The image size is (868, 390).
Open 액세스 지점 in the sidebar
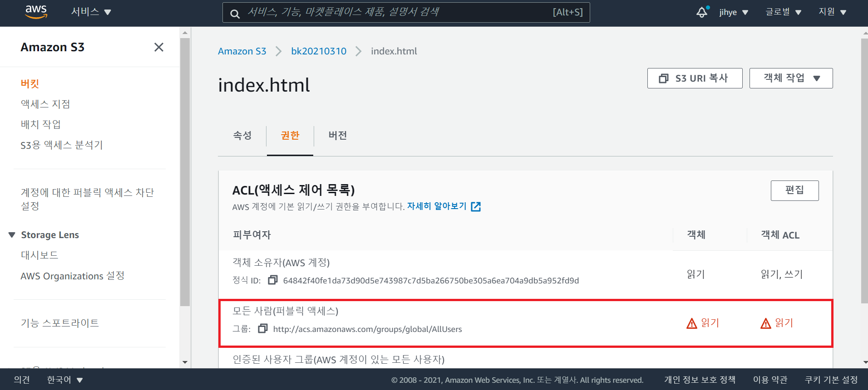[x=45, y=104]
